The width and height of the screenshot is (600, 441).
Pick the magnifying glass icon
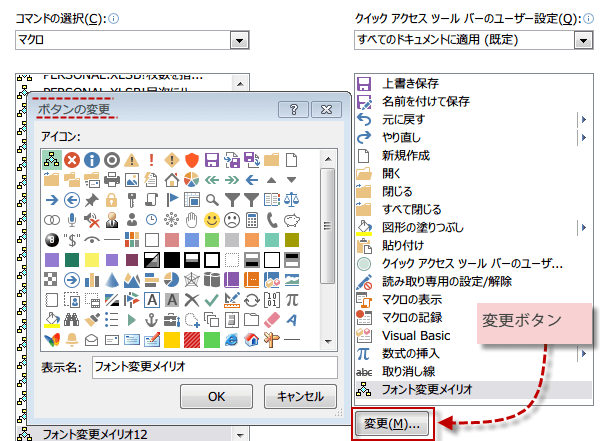[212, 200]
